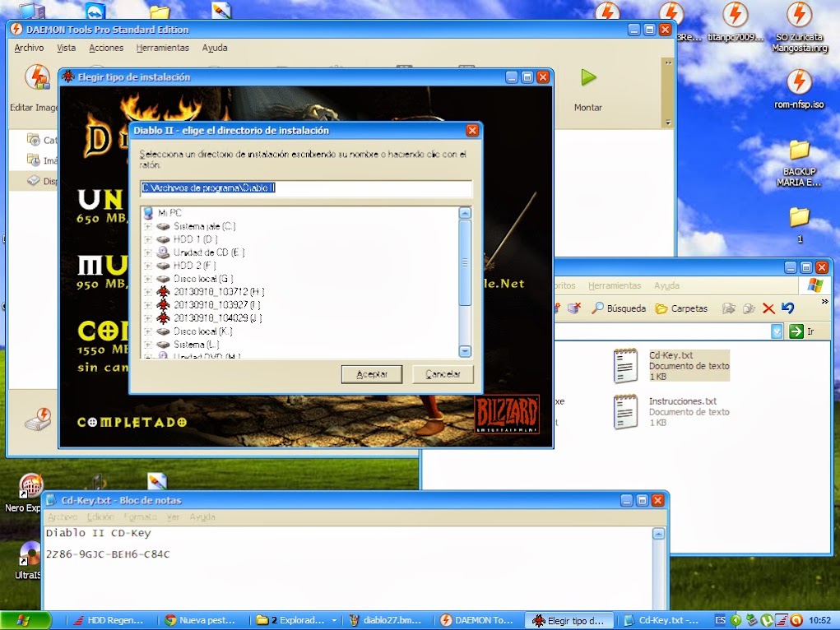Open rom-nfsp.iso desktop icon
The height and width of the screenshot is (630, 840).
coord(799,90)
